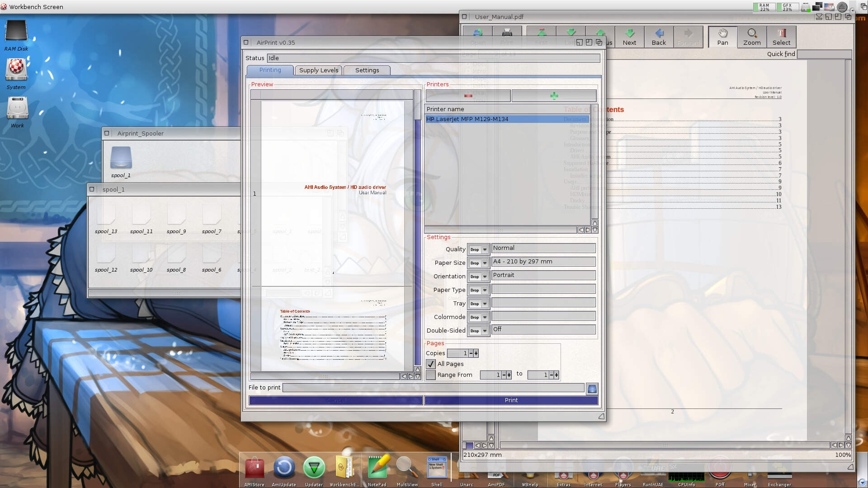Select the spool_7 file icon
Image resolution: width=868 pixels, height=488 pixels.
212,214
